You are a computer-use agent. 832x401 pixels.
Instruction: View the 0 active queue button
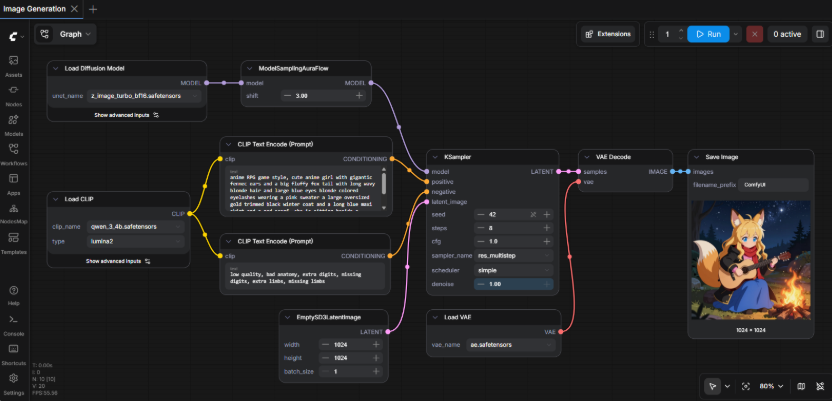tap(787, 34)
